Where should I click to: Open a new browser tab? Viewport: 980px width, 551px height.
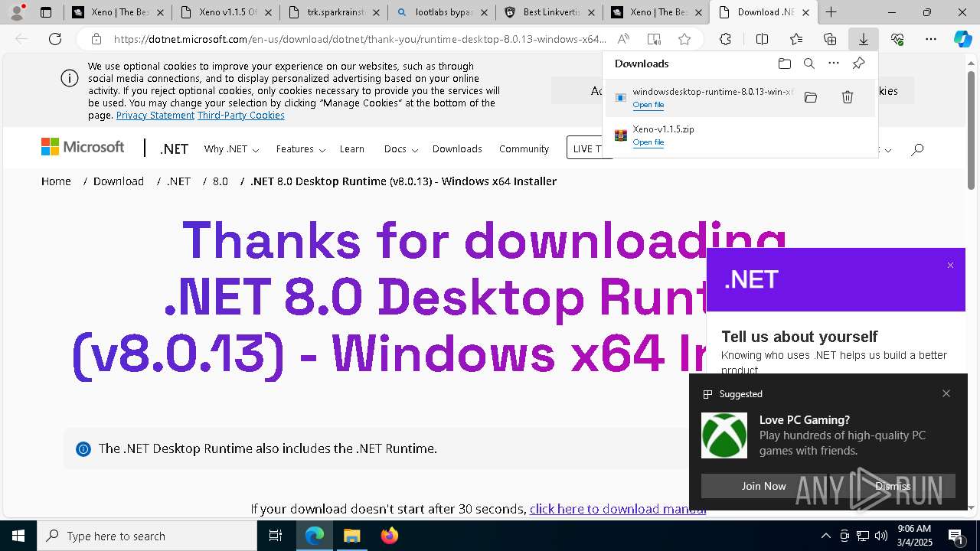(x=831, y=12)
